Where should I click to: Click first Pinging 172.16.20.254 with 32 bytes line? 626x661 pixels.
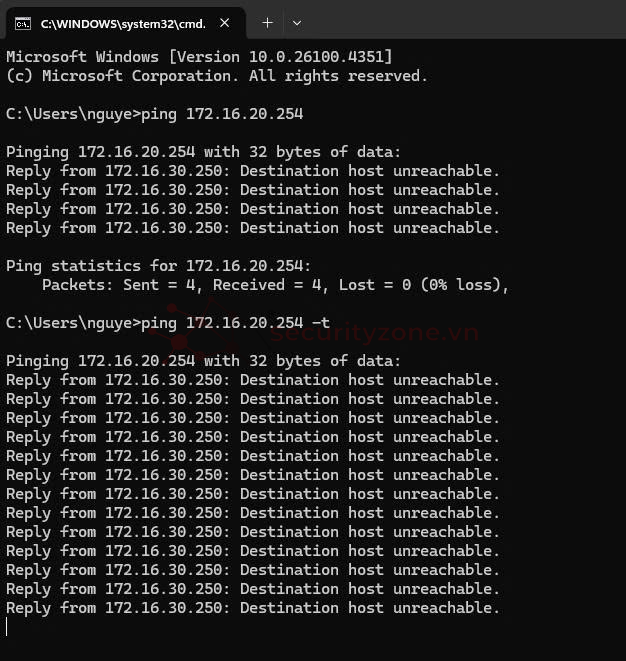pyautogui.click(x=203, y=152)
